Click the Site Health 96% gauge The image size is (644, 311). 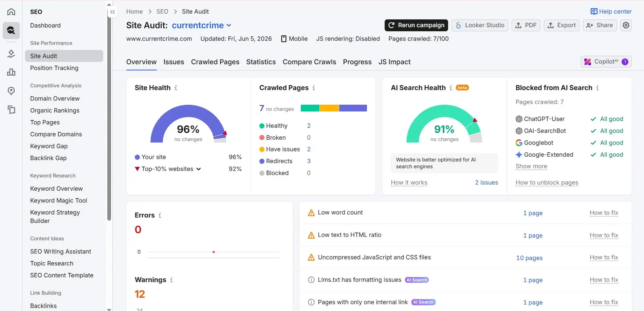[x=188, y=124]
